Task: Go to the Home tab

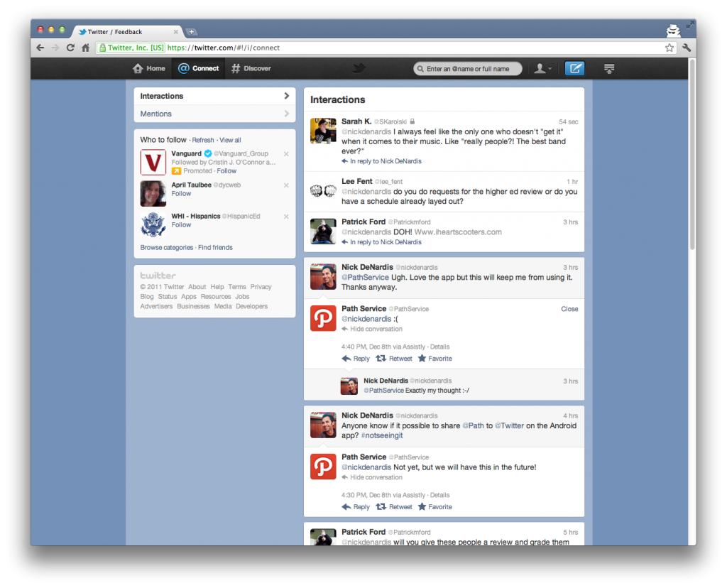Action: point(149,69)
